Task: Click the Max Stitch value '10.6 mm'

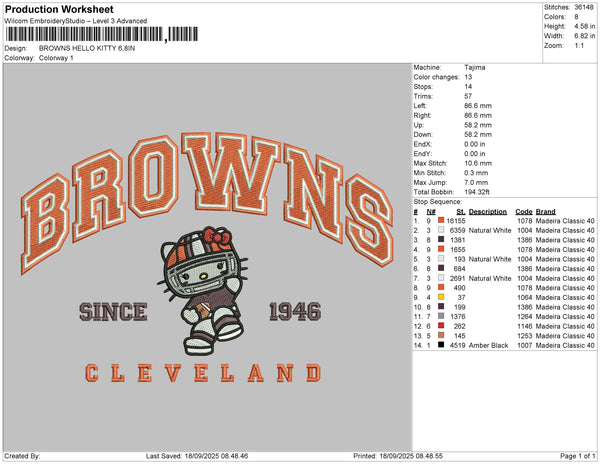Action: pos(478,163)
